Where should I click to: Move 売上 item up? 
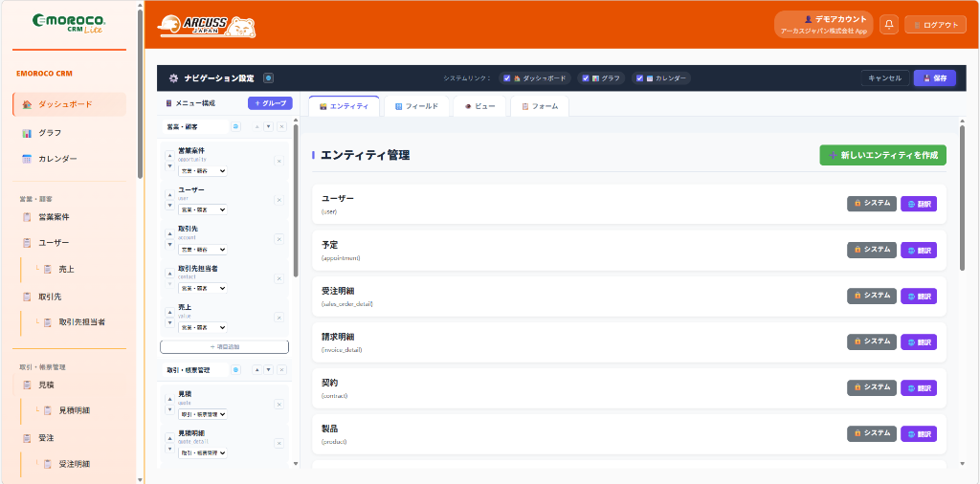pyautogui.click(x=169, y=312)
